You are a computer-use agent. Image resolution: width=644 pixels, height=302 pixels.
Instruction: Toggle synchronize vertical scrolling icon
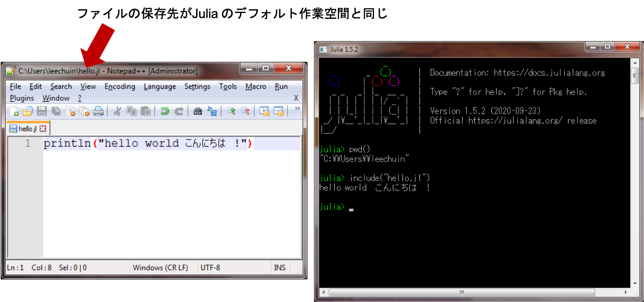click(x=264, y=111)
